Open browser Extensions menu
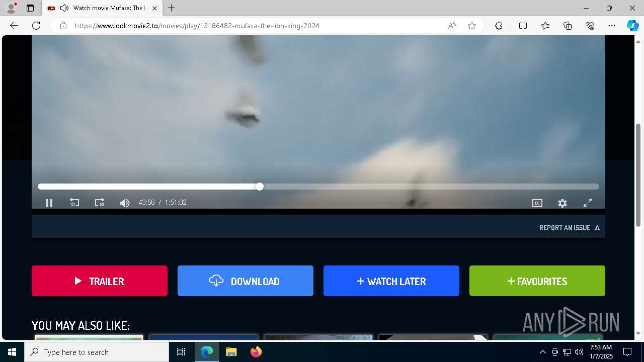Image resolution: width=644 pixels, height=362 pixels. (x=499, y=26)
